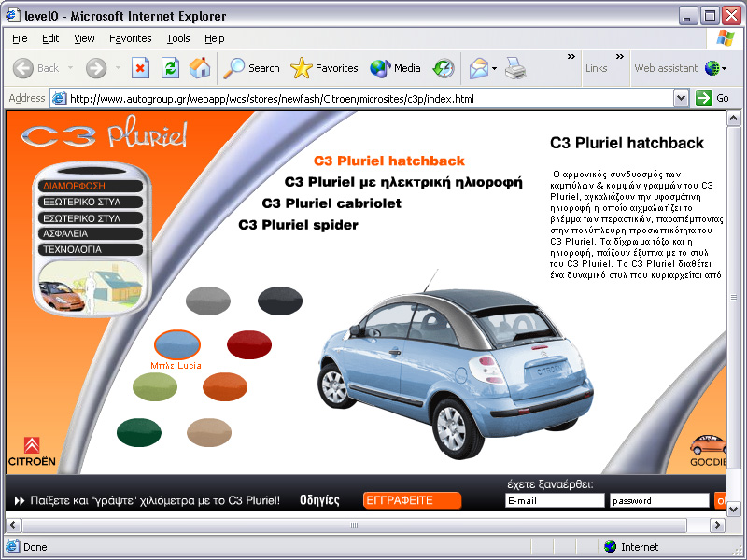Choose the dark green color swatch
Image resolution: width=747 pixels, height=560 pixels.
point(139,432)
